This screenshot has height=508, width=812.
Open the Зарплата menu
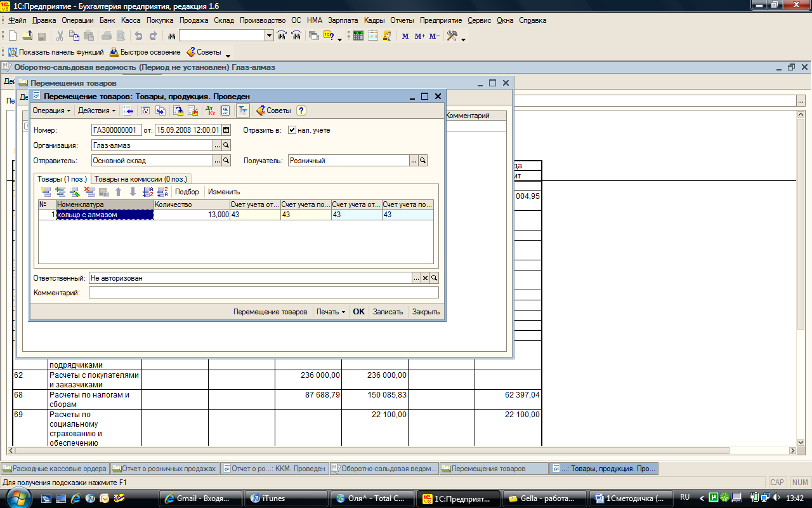point(343,20)
